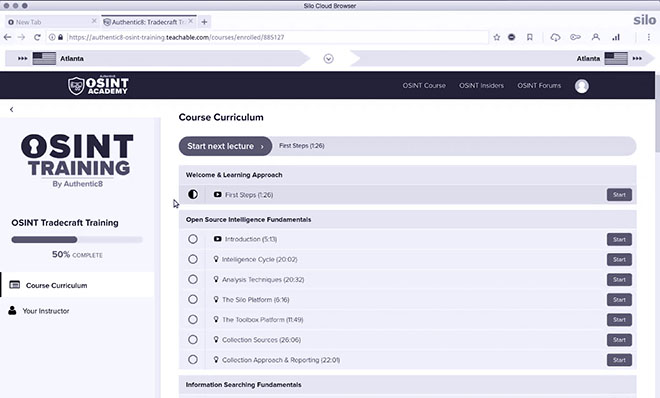Click the course progress bar at 50%
660x398 pixels.
[x=77, y=239]
